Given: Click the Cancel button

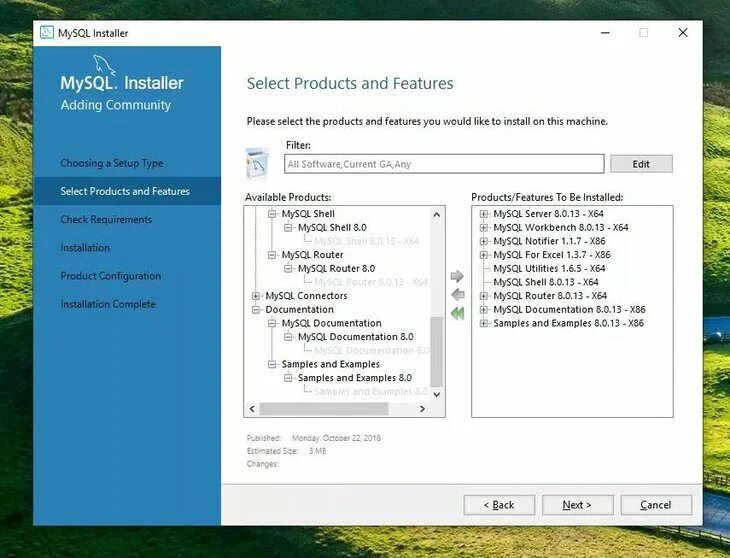Looking at the screenshot, I should pos(656,505).
